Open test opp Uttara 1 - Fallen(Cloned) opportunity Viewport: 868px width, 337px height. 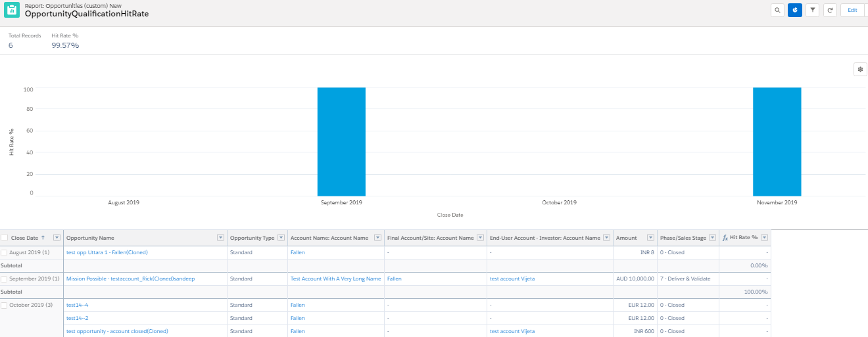pyautogui.click(x=107, y=252)
